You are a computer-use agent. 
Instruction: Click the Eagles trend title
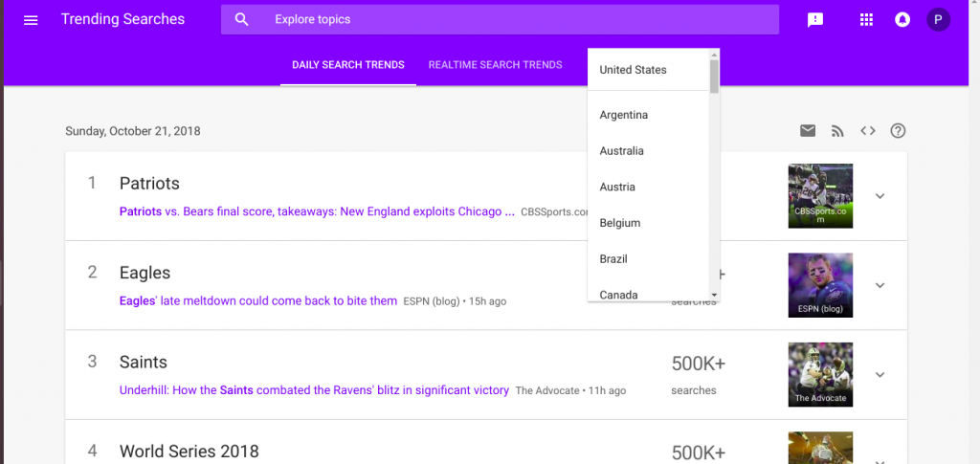[145, 273]
